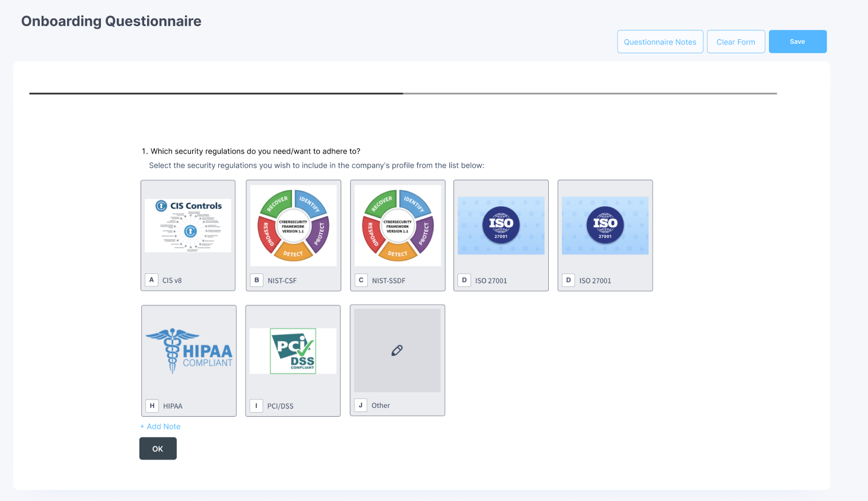Toggle option letter I for PCI/DSS
Image resolution: width=868 pixels, height=501 pixels.
(x=256, y=406)
